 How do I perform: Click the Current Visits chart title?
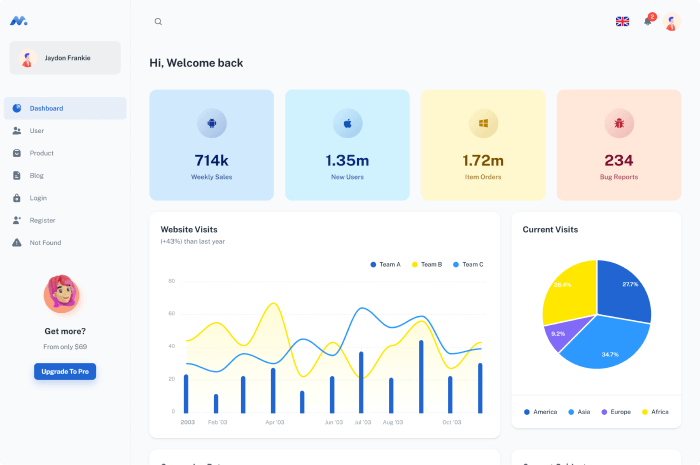coord(550,229)
